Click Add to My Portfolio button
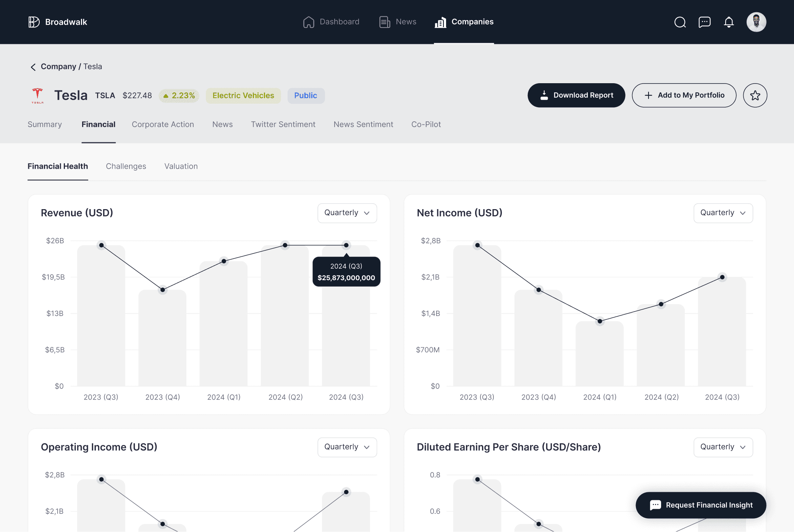The width and height of the screenshot is (794, 532). tap(684, 95)
